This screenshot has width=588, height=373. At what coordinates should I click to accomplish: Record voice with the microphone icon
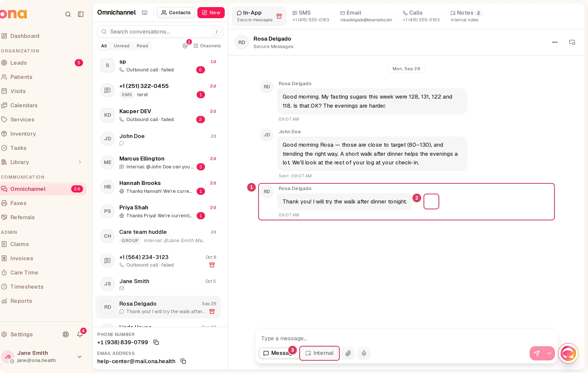[x=364, y=353]
